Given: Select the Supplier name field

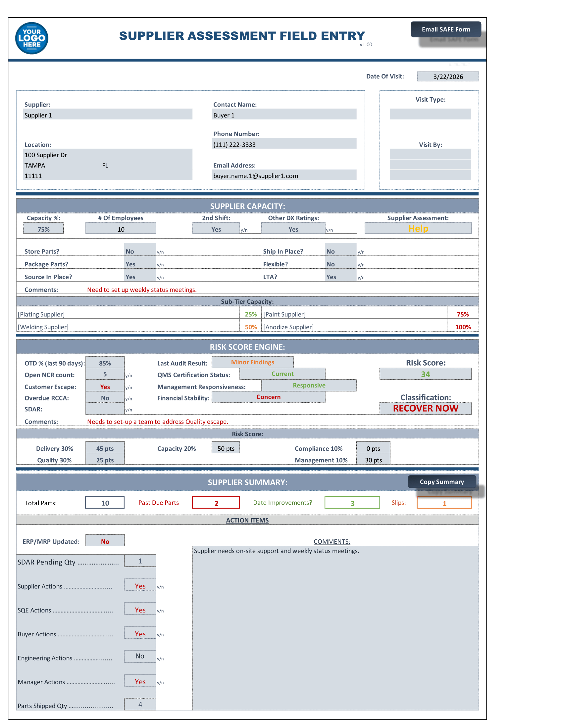Looking at the screenshot, I should pyautogui.click(x=107, y=115).
